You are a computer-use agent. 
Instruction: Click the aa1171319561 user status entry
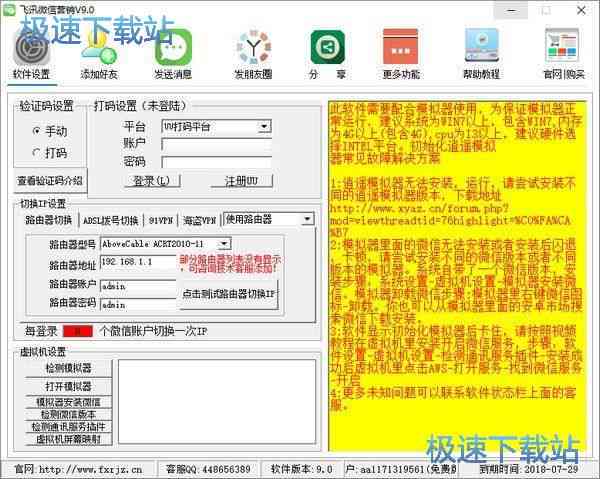401,469
